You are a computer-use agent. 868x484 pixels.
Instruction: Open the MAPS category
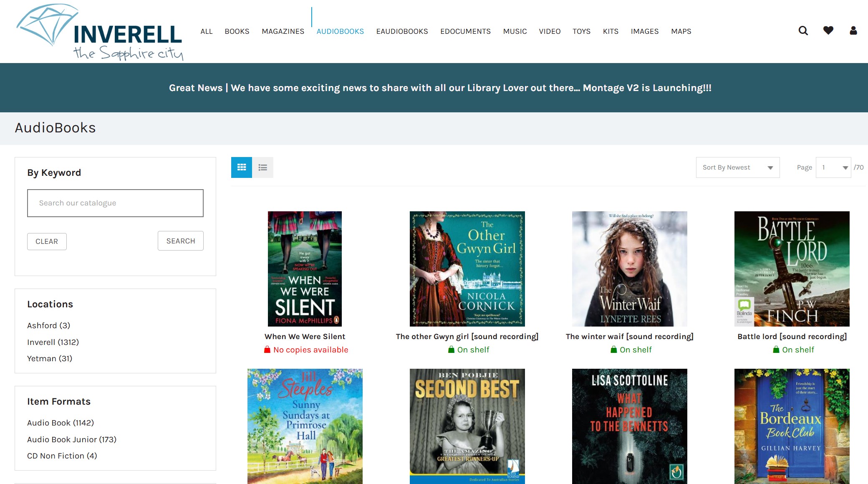pyautogui.click(x=681, y=31)
